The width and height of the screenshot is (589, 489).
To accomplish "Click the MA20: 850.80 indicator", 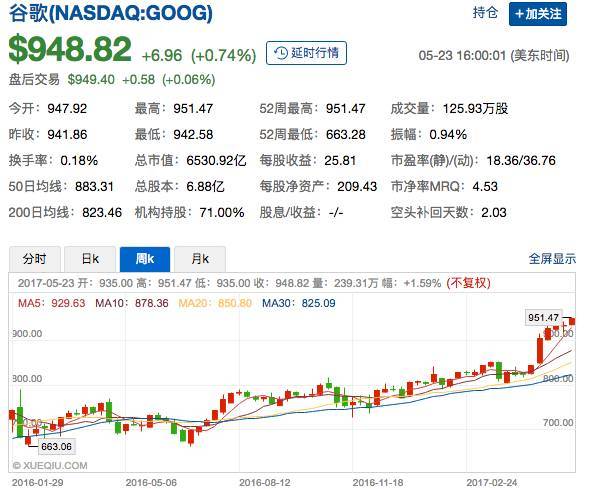I will (215, 303).
